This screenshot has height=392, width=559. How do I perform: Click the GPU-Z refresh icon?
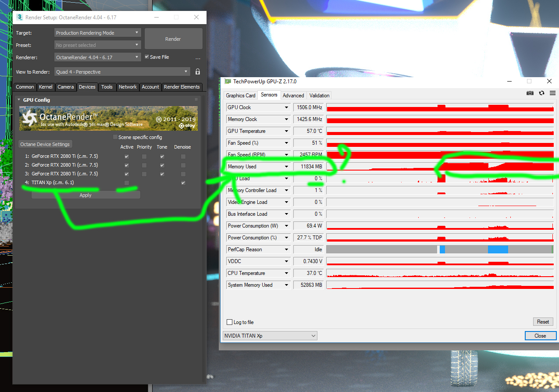coord(542,93)
